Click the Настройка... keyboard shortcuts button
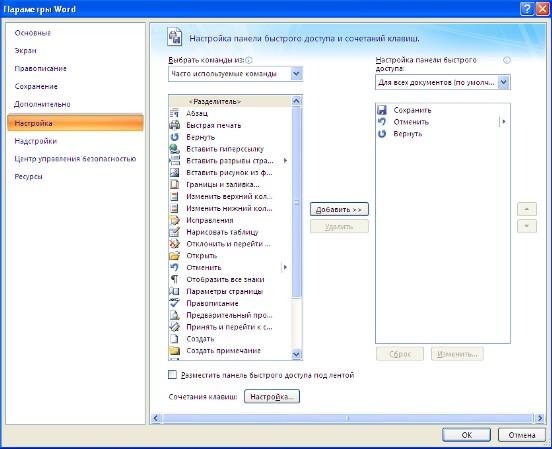552x449 pixels. click(x=272, y=397)
